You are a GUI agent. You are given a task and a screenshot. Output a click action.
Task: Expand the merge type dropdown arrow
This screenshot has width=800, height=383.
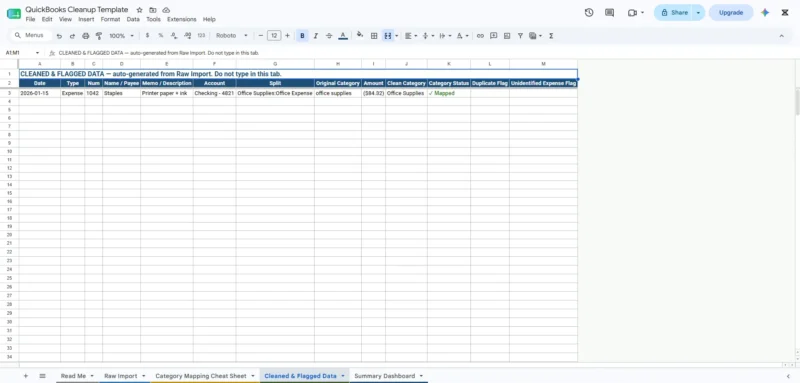click(396, 36)
